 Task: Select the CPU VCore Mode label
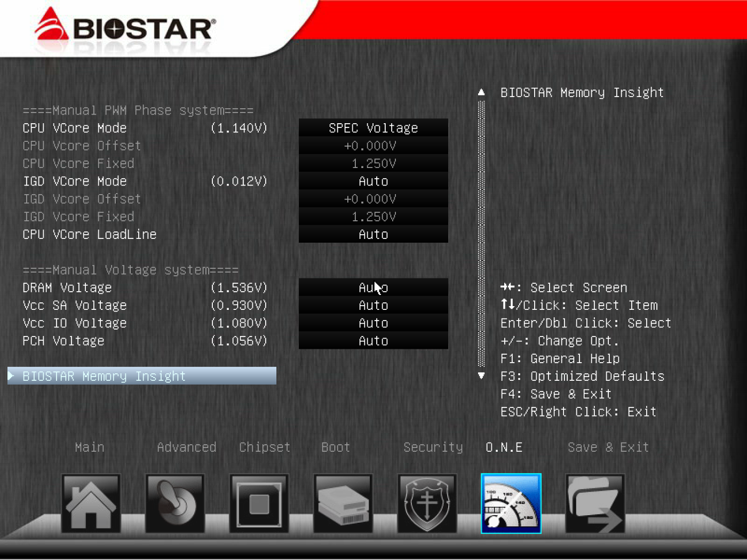pos(75,128)
